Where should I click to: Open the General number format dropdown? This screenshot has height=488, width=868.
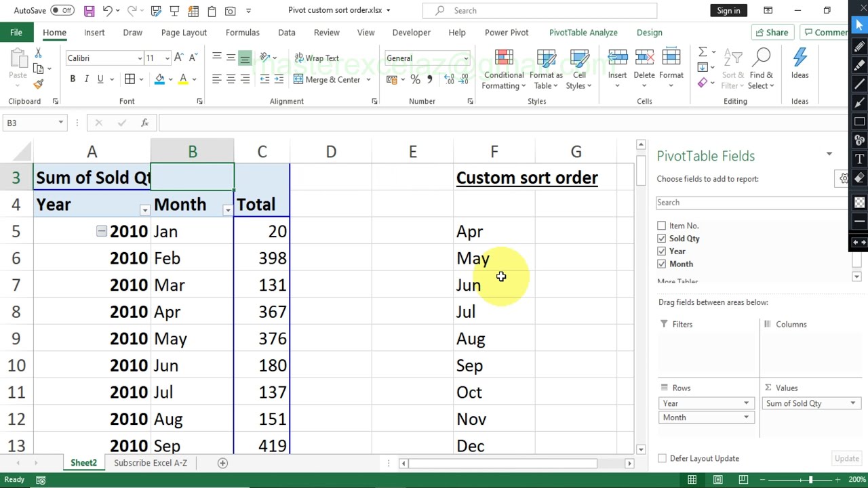pyautogui.click(x=466, y=58)
